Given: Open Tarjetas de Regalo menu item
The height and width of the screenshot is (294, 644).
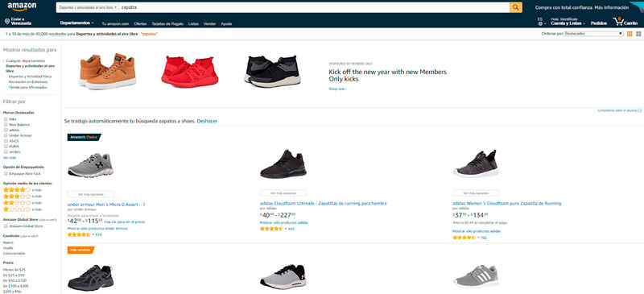Looking at the screenshot, I should 167,24.
